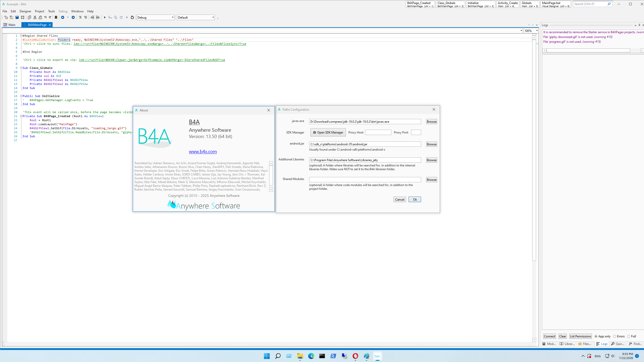Navigate backward with the blue left arrow
644x362 pixels.
pyautogui.click(x=63, y=17)
